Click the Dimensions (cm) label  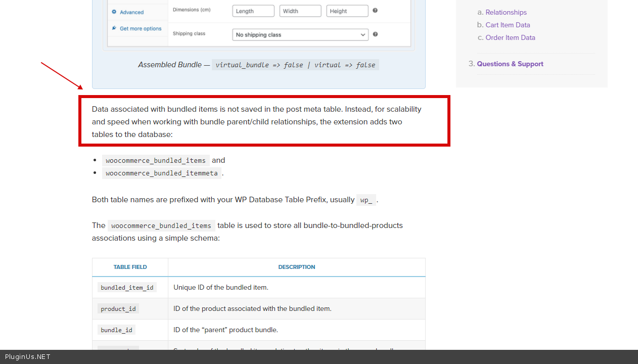coord(192,10)
